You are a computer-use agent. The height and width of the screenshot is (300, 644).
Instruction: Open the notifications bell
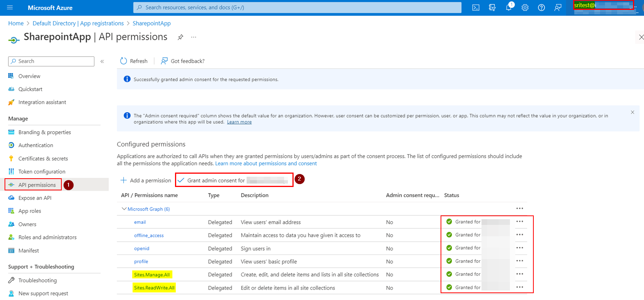click(x=508, y=8)
